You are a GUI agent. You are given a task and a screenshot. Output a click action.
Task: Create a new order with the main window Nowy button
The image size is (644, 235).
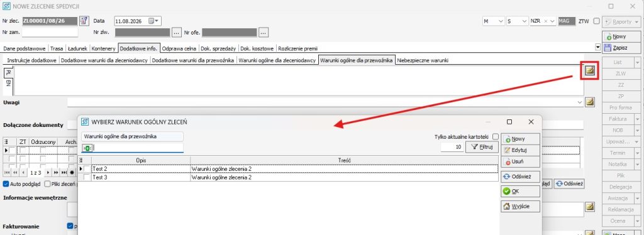[x=621, y=37]
